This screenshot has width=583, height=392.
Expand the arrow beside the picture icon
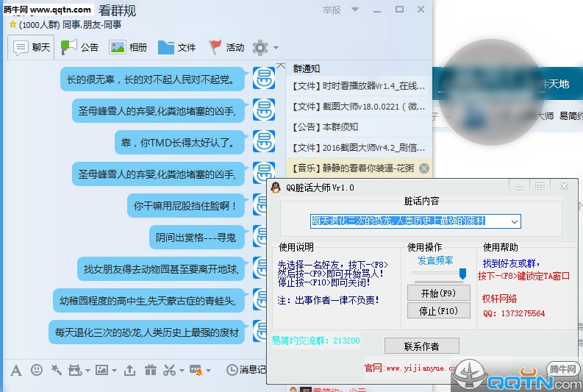coord(114,371)
